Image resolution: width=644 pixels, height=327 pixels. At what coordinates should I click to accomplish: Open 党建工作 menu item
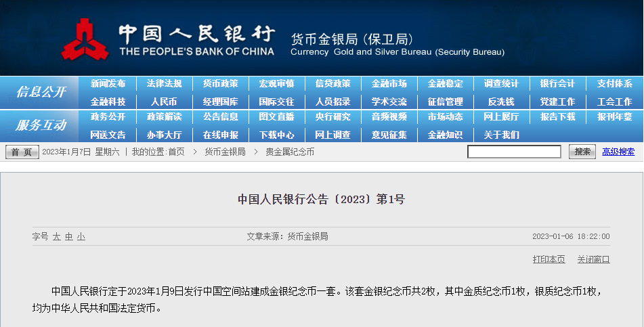click(557, 102)
